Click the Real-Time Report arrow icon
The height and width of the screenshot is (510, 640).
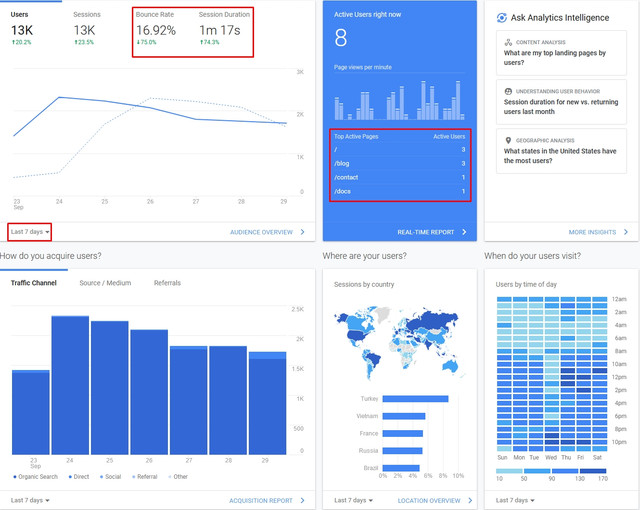pyautogui.click(x=464, y=232)
